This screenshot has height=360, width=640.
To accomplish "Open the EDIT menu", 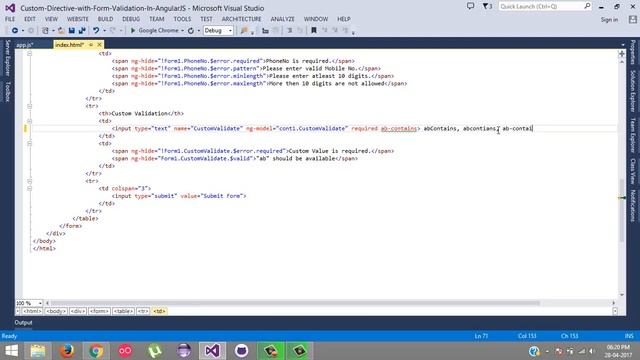I will (x=30, y=19).
